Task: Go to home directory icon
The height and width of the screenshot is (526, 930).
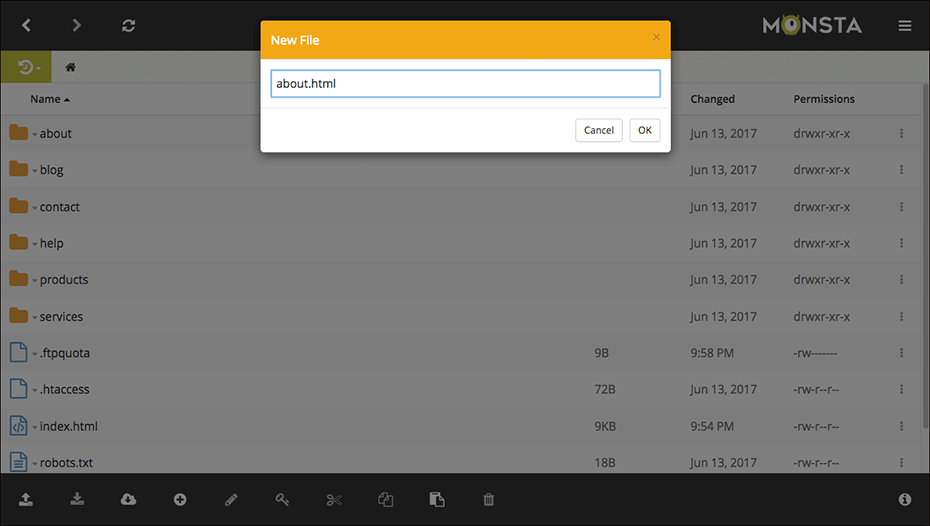Action: coord(71,67)
